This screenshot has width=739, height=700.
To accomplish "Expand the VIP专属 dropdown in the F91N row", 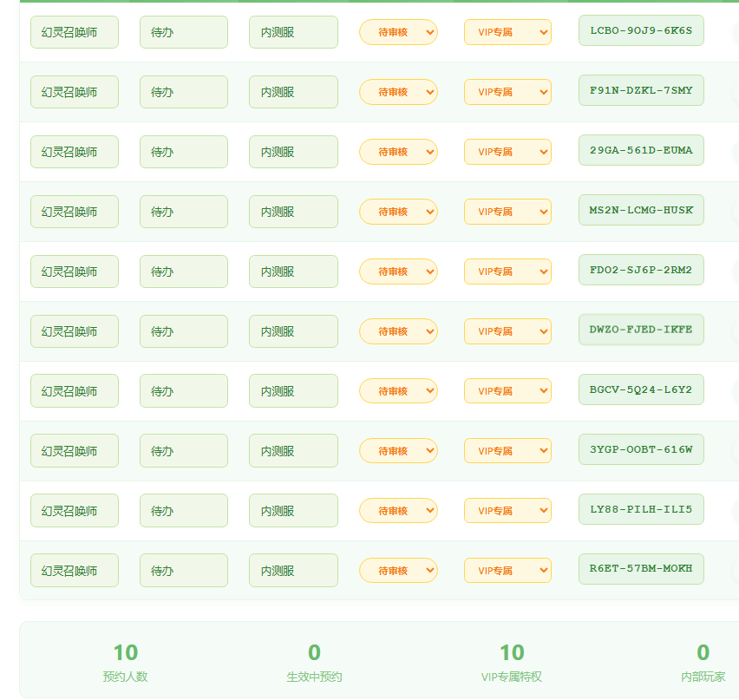I will tap(507, 92).
